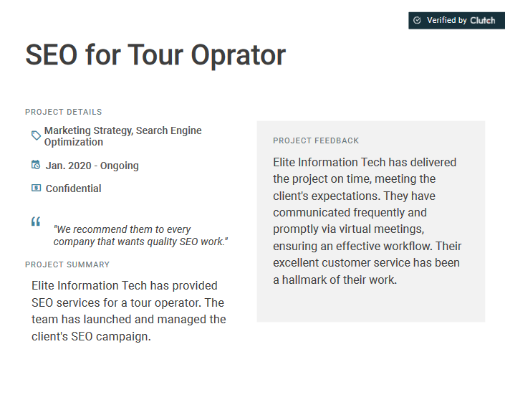Click the tag icon beside Marketing Strategy
The width and height of the screenshot is (505, 420).
click(36, 135)
